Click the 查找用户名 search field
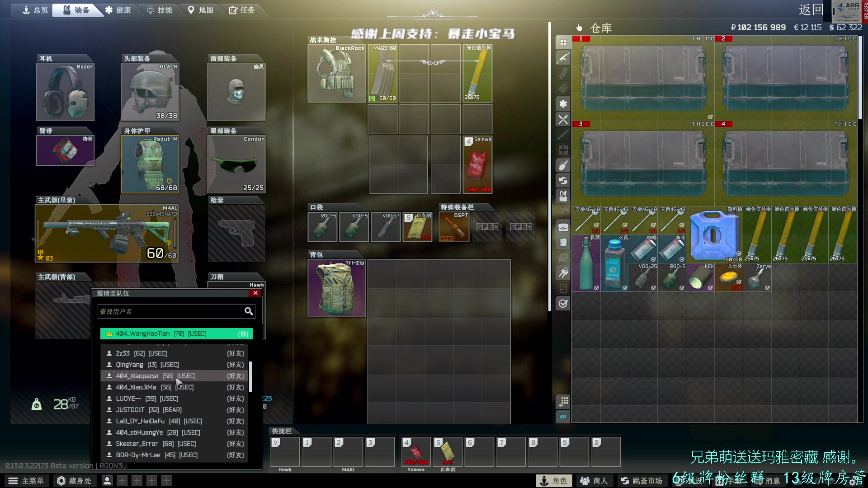Viewport: 868px width, 488px height. pyautogui.click(x=176, y=311)
